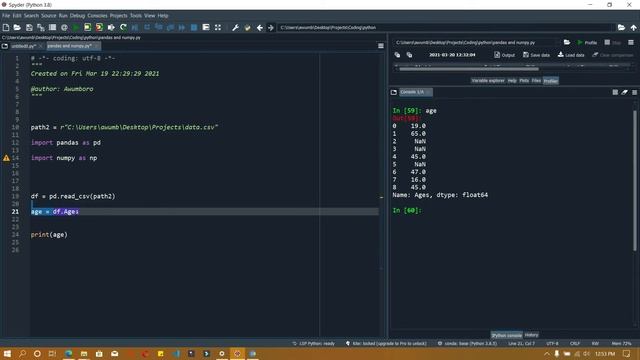
Task: Switch to untitled0.py editor tab
Action: click(x=23, y=46)
